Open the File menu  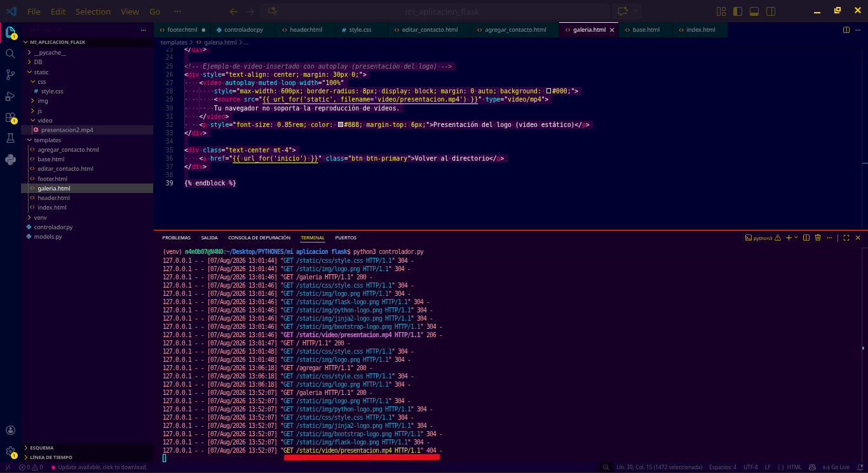34,11
